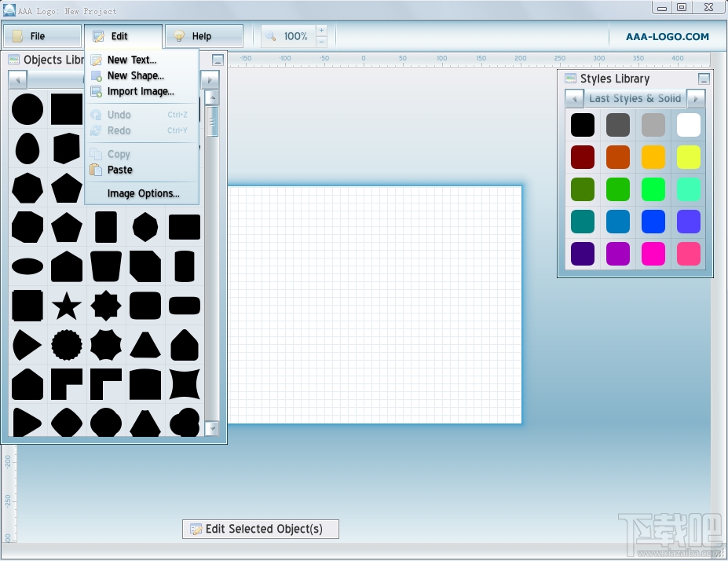Choose Import Image... from Edit menu

coord(141,91)
